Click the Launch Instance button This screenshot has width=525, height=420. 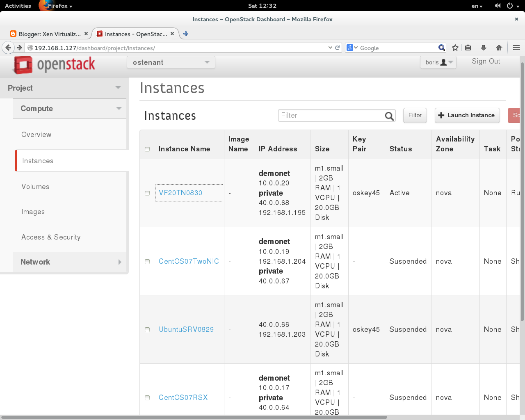467,115
